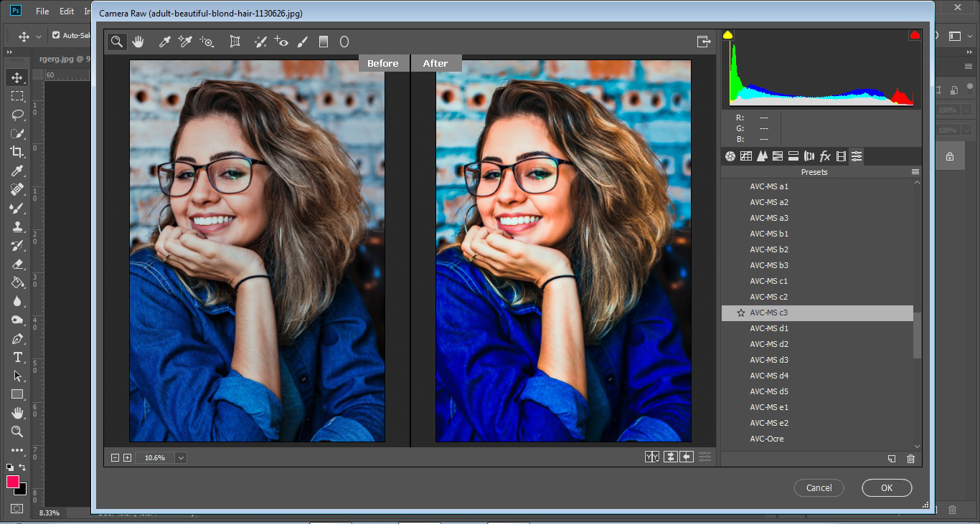Apply the AVC-MS d3 preset

pos(769,360)
